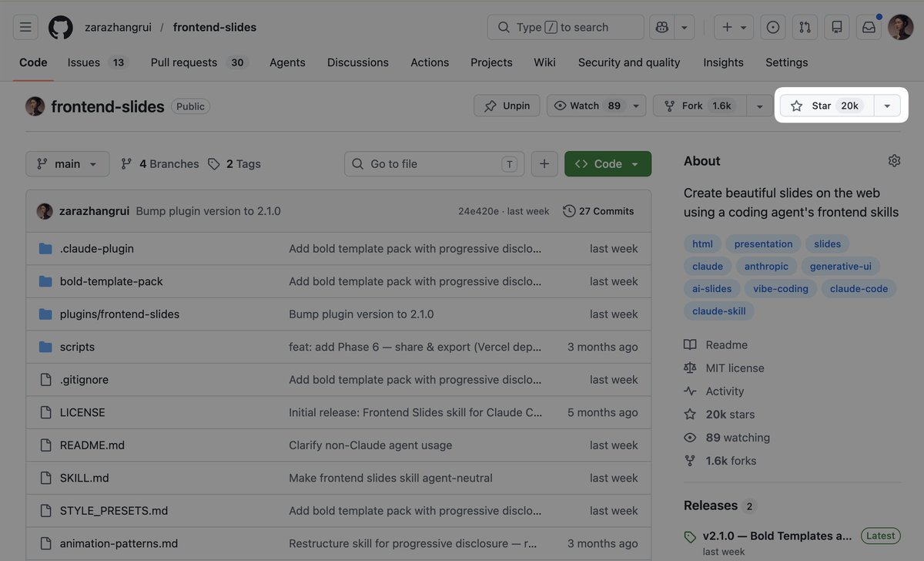The height and width of the screenshot is (561, 924).
Task: Open the issues inbox icon in header
Action: click(773, 27)
